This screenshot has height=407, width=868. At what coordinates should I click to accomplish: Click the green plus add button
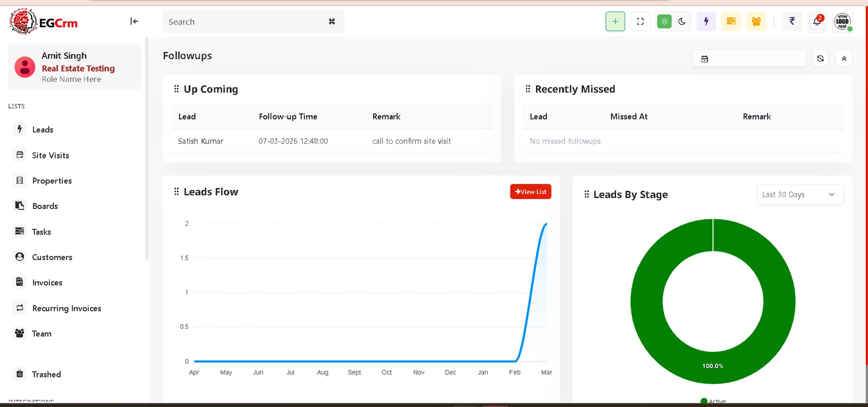tap(615, 22)
